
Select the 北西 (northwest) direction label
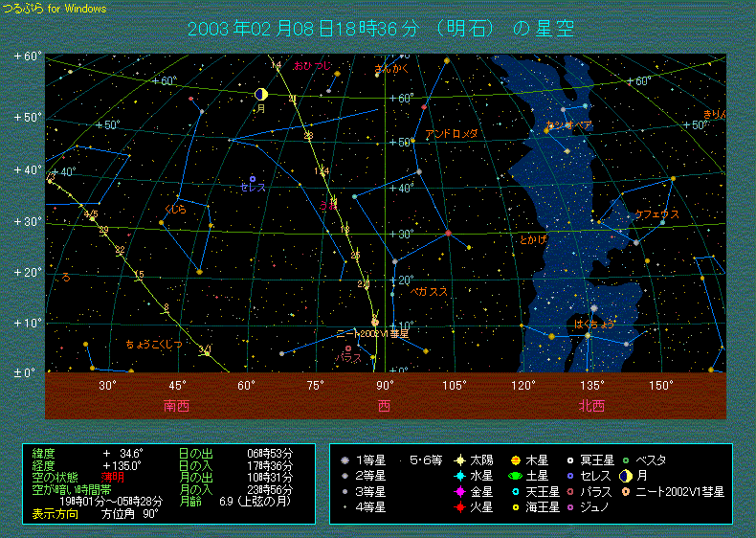(x=591, y=406)
